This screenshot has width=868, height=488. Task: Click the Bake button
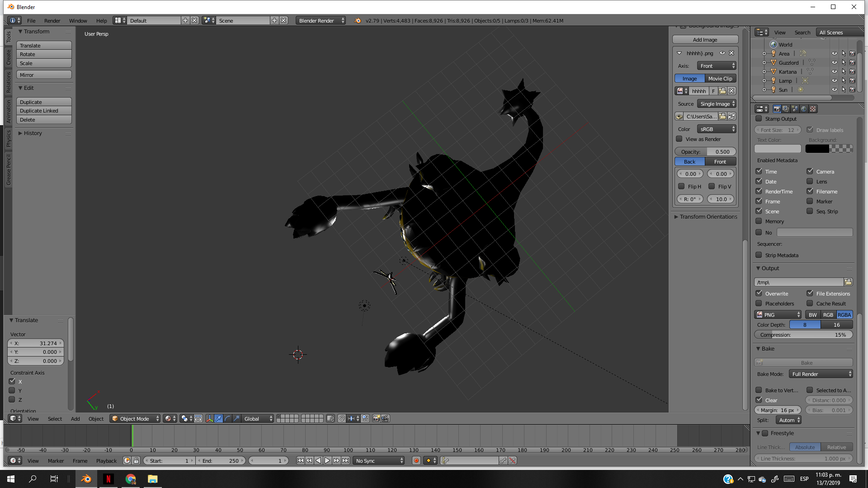[807, 362]
